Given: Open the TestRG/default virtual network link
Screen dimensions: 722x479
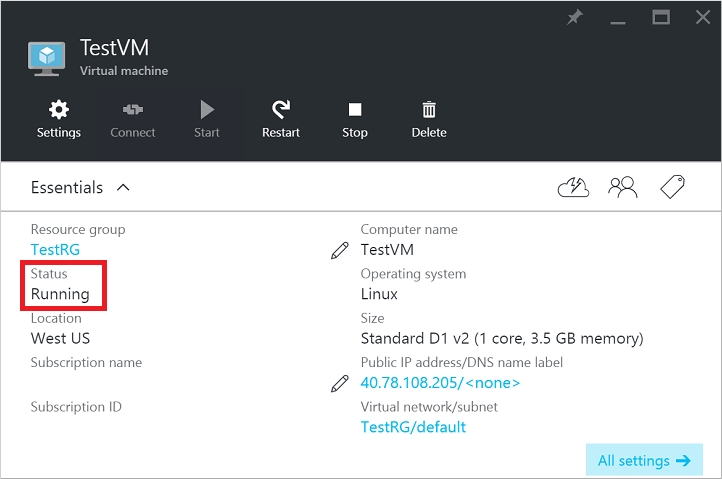Looking at the screenshot, I should pyautogui.click(x=413, y=427).
